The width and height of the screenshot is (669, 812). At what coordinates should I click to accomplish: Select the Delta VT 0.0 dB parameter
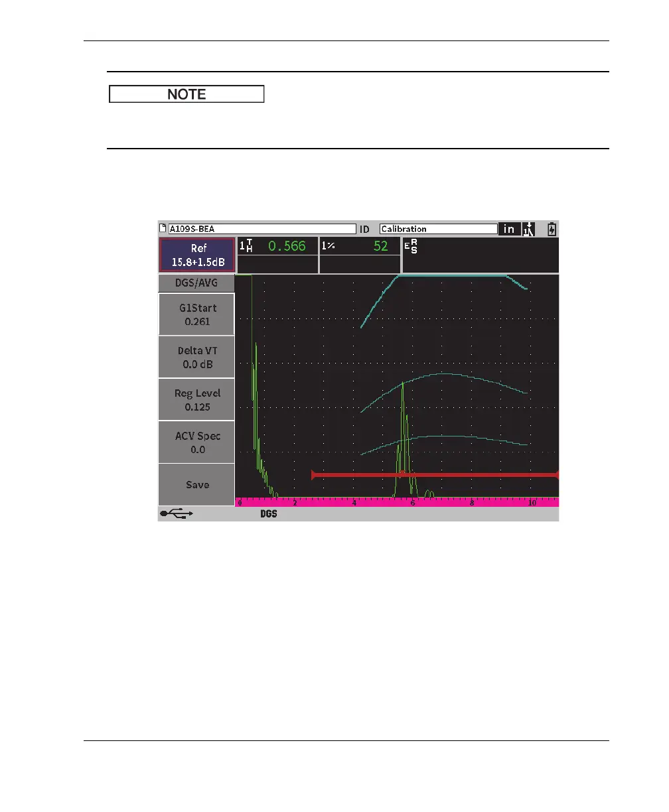[x=196, y=357]
